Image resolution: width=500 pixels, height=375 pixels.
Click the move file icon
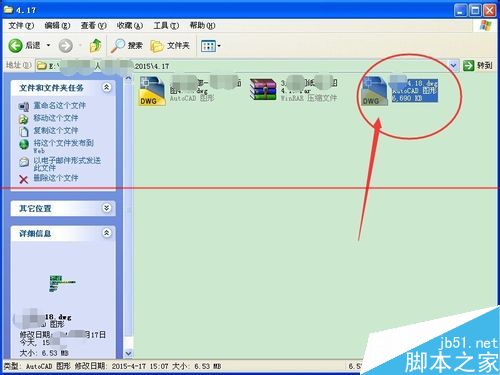[x=23, y=119]
